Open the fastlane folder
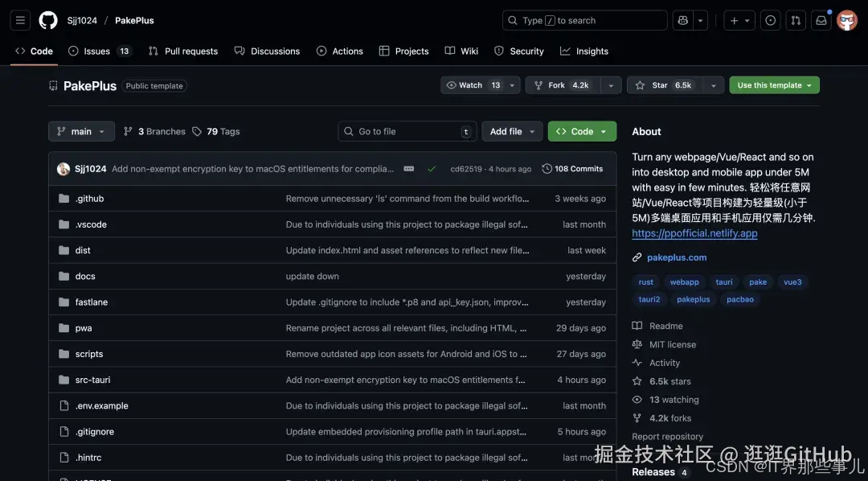 (92, 302)
